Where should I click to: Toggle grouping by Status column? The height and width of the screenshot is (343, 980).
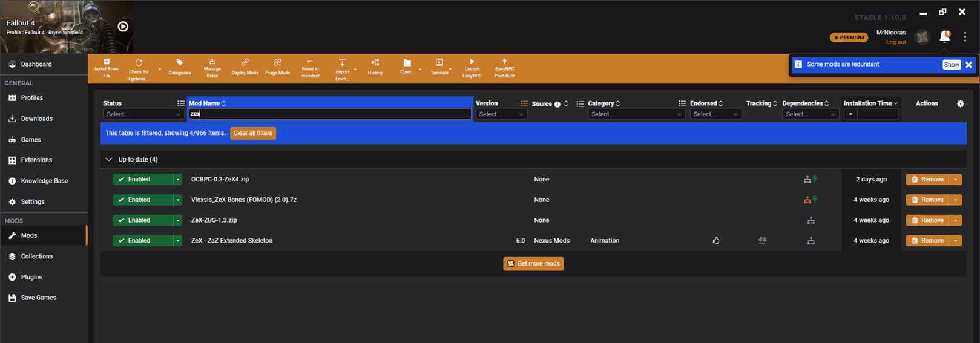(180, 103)
